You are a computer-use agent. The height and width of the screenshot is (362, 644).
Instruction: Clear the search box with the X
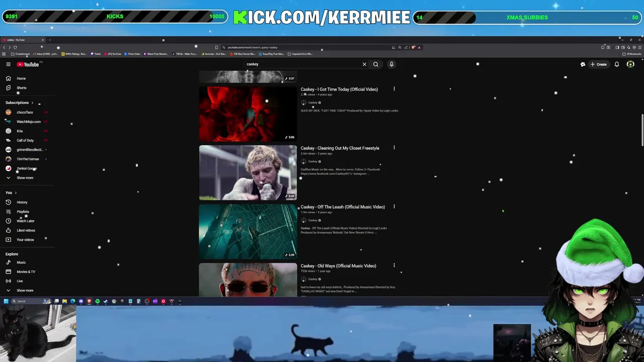(x=364, y=64)
